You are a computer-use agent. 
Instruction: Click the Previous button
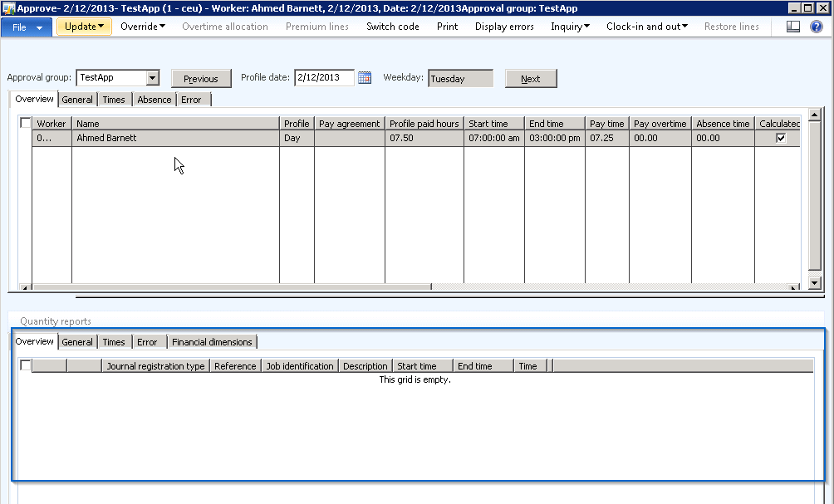[200, 79]
